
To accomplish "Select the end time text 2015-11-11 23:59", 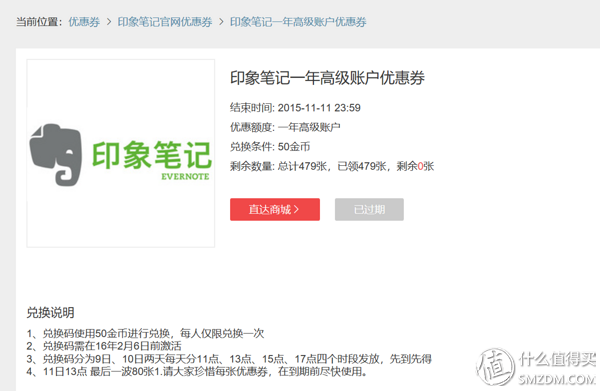I will click(x=319, y=108).
